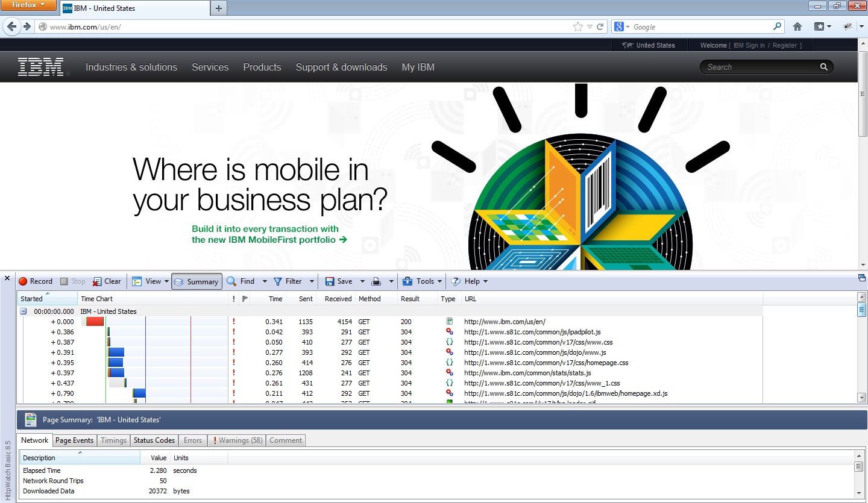
Task: Open the Warnings (58) tab
Action: point(237,440)
